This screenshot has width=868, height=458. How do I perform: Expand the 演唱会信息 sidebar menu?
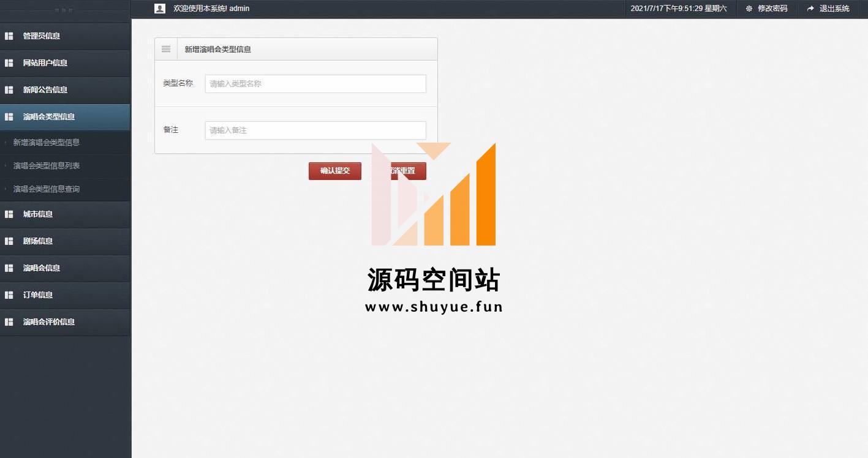click(42, 268)
